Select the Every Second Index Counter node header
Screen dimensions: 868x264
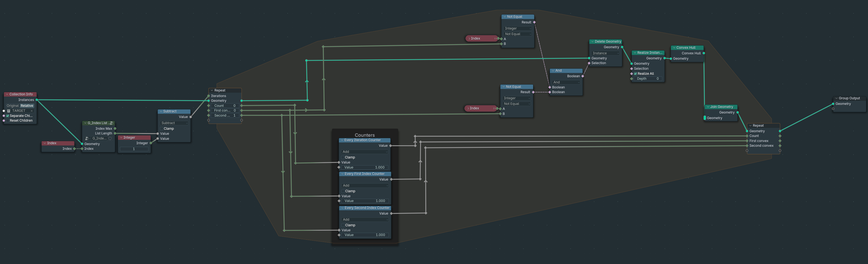coord(365,208)
